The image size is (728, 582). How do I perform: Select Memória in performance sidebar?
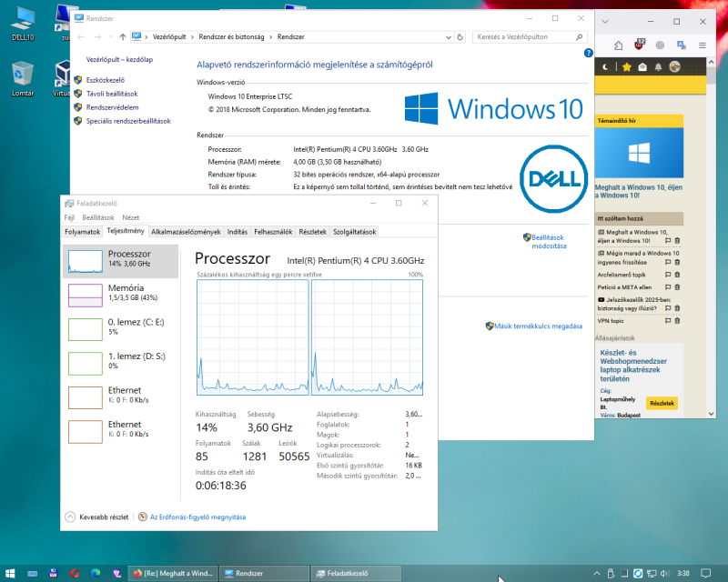121,296
